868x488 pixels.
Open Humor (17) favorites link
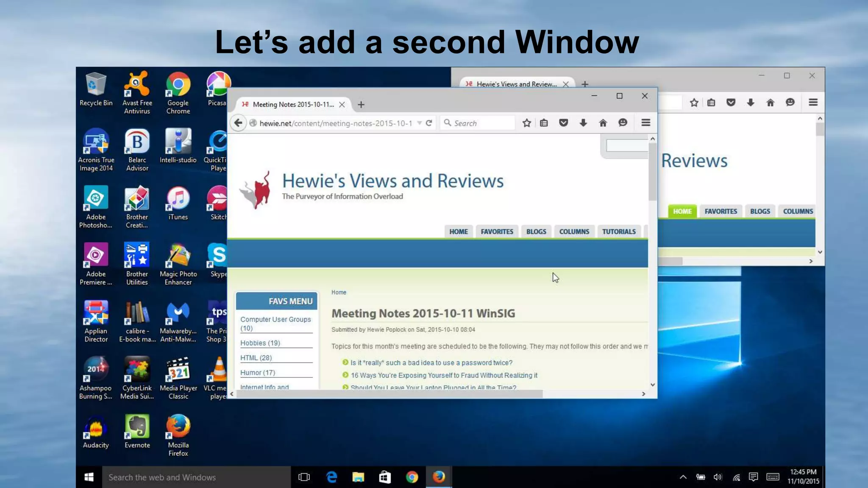point(258,373)
